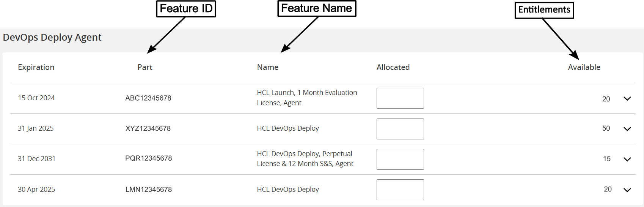The width and height of the screenshot is (644, 207).
Task: Click the Name column header
Action: pos(268,67)
